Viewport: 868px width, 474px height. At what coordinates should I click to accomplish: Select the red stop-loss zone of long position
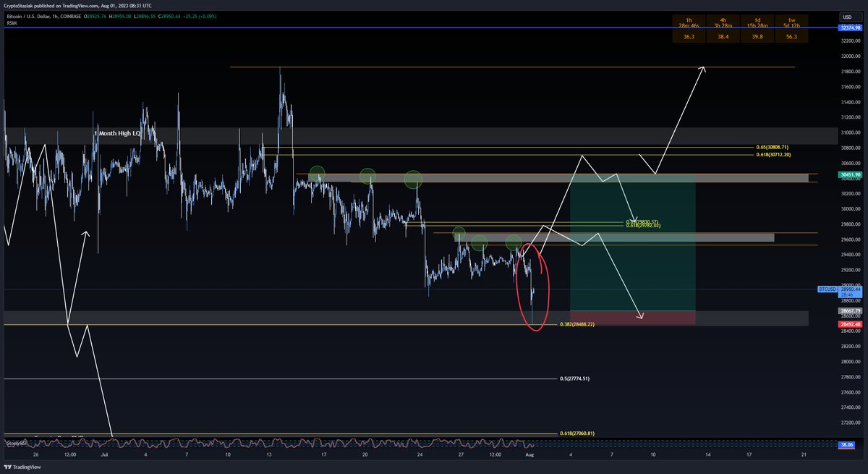[632, 318]
